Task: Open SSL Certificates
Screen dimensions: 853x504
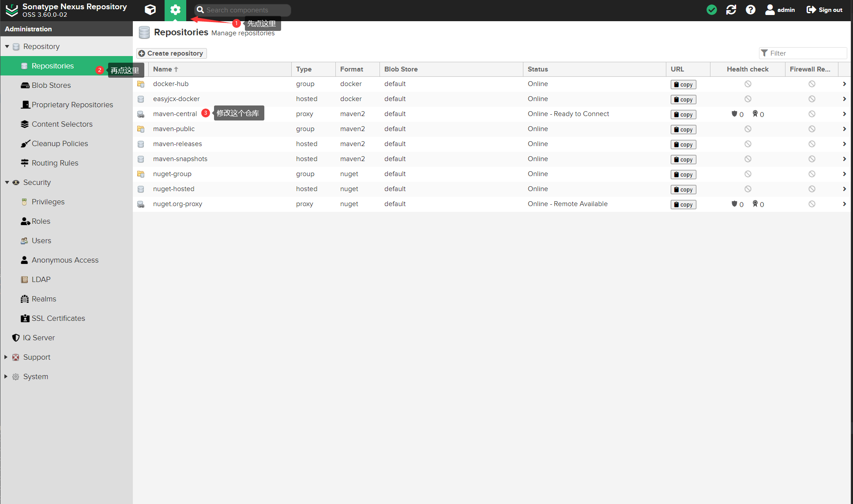Action: [x=67, y=318]
